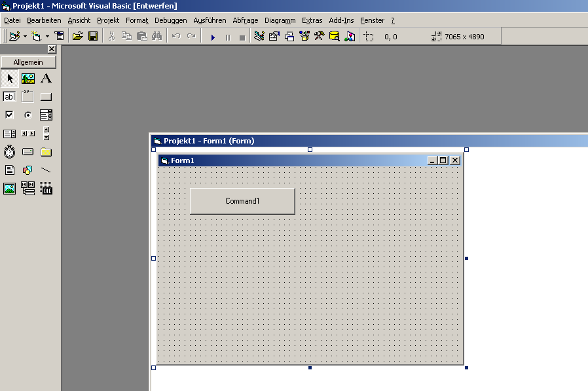Open the Ansicht menu
The width and height of the screenshot is (588, 391).
pos(79,21)
